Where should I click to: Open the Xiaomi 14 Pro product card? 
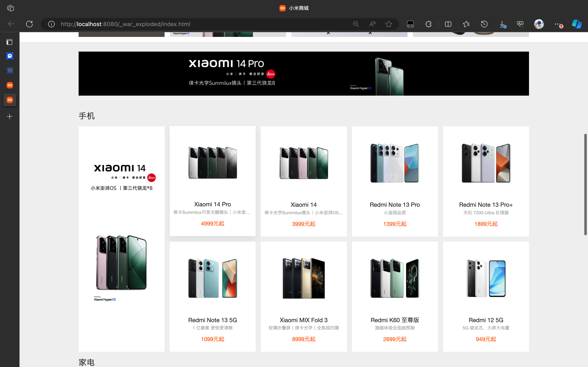coord(212,181)
